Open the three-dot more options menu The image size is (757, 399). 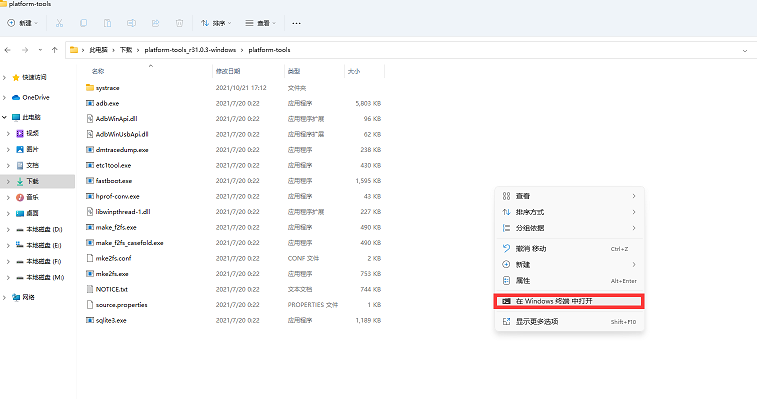tap(296, 23)
